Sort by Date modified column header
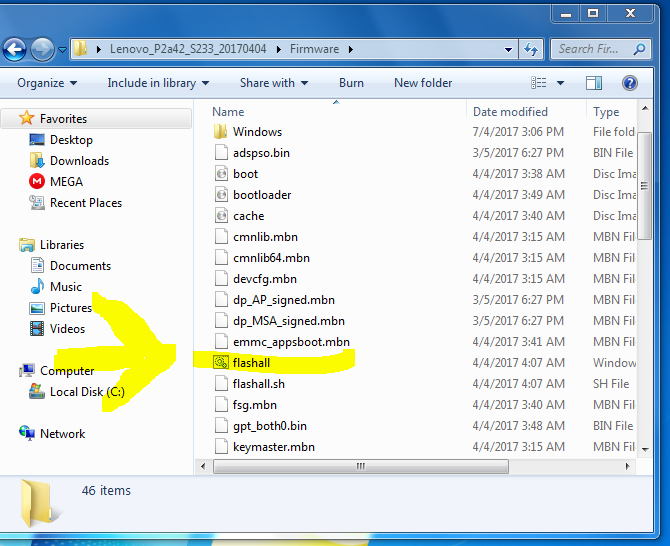Screen dimensions: 670x546 coord(510,112)
